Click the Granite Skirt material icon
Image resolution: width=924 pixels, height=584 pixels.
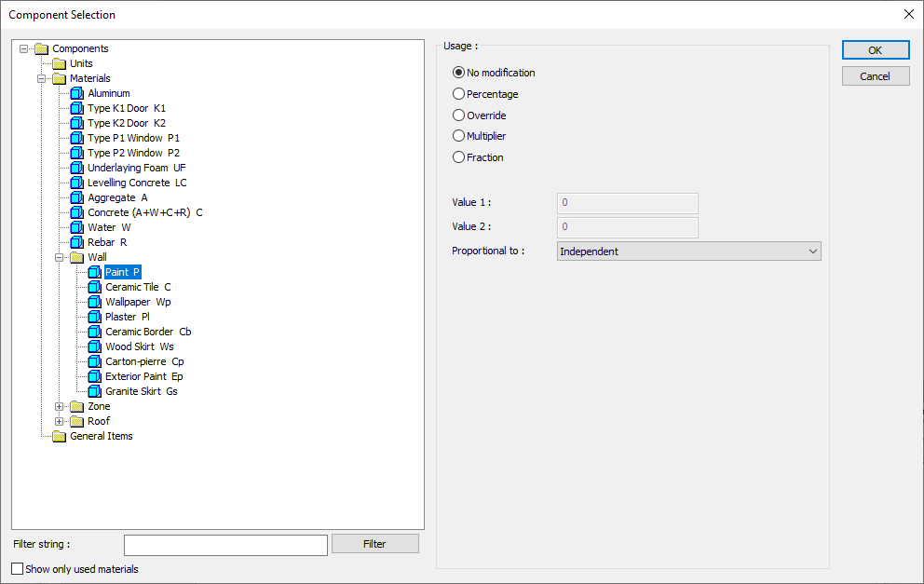pyautogui.click(x=94, y=391)
